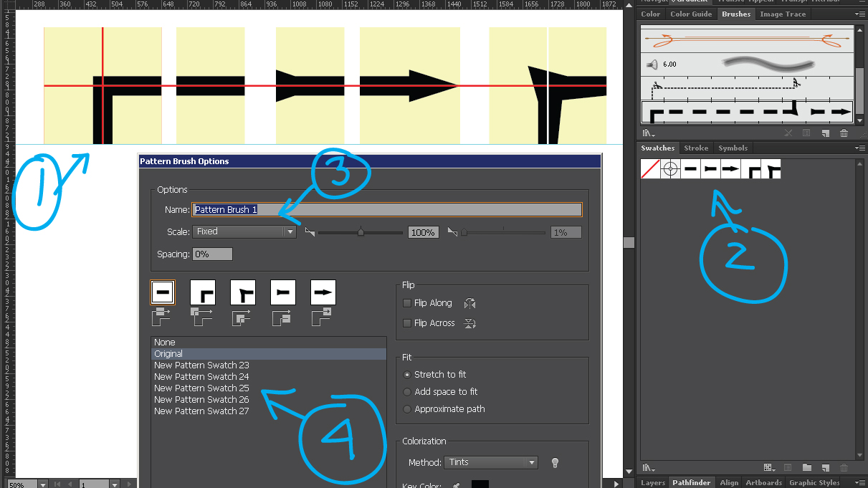Click the scale percentage slider handle
This screenshot has width=868, height=488.
[x=361, y=231]
